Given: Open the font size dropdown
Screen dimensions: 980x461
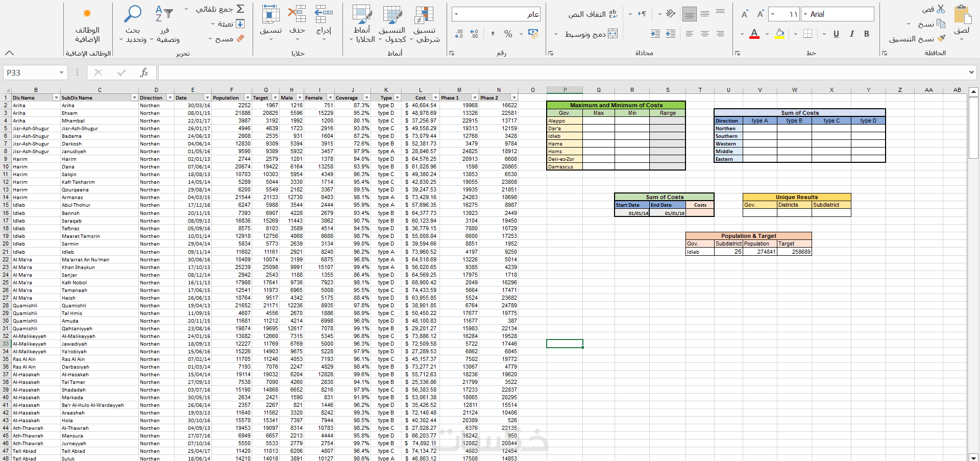Looking at the screenshot, I should coord(773,14).
